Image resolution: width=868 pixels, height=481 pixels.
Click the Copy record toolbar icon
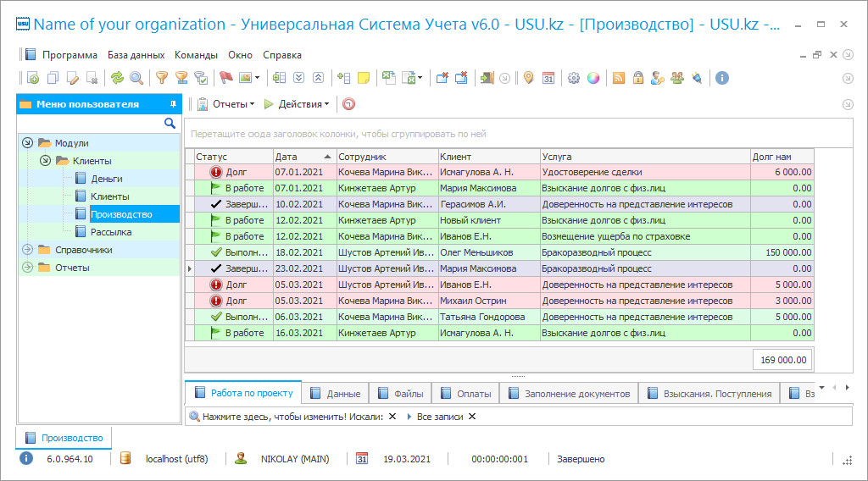(x=53, y=78)
